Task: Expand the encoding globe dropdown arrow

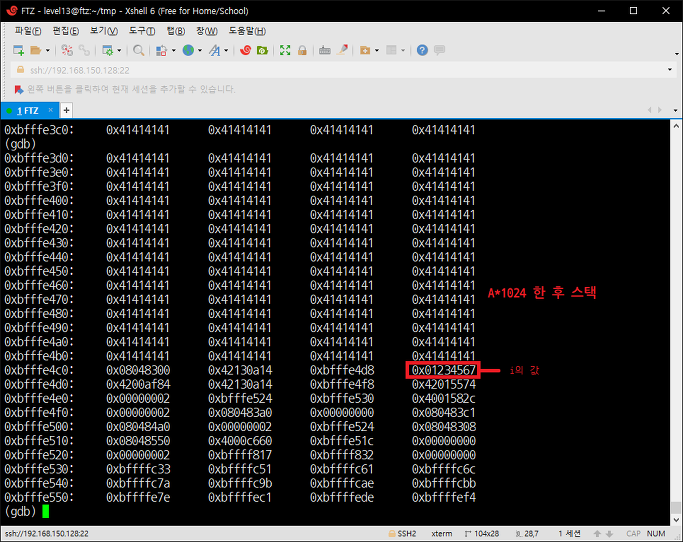Action: (x=200, y=51)
